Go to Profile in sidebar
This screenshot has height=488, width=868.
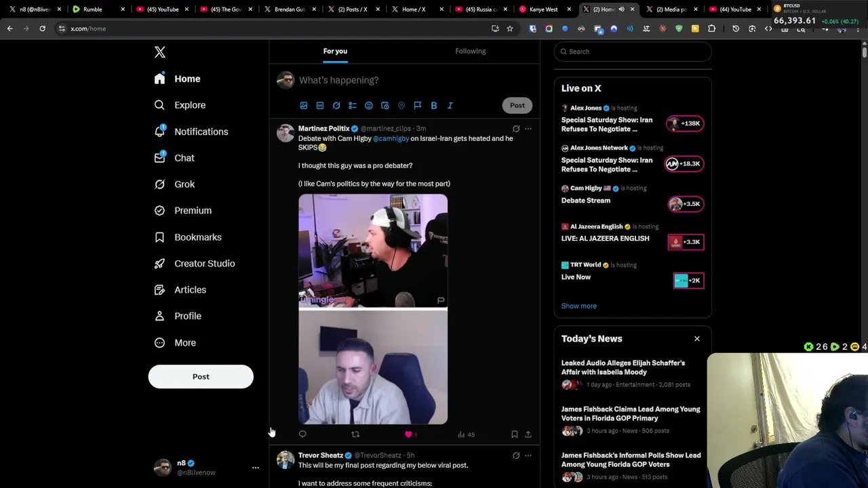[x=178, y=316]
